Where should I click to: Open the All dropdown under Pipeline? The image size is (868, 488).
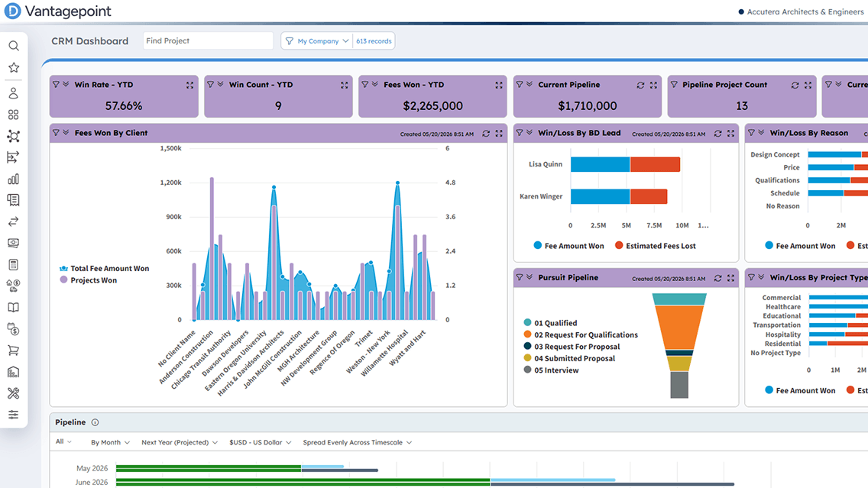63,441
